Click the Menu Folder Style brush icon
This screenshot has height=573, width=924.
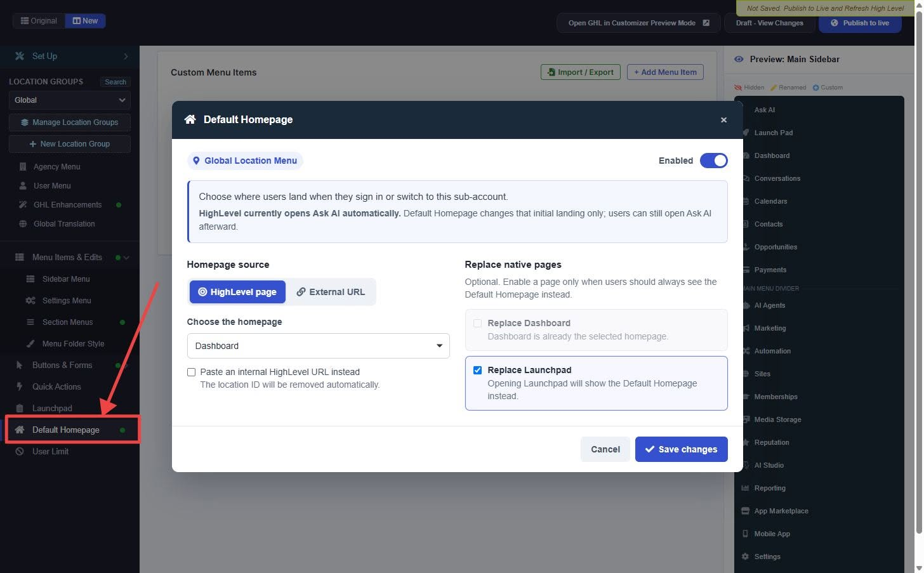tap(30, 344)
